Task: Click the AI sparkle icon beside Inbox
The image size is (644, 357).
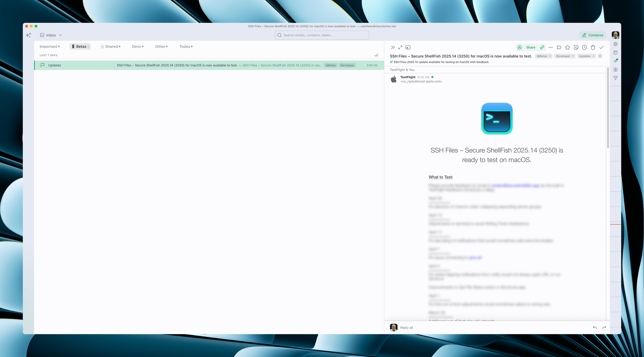Action: (29, 35)
